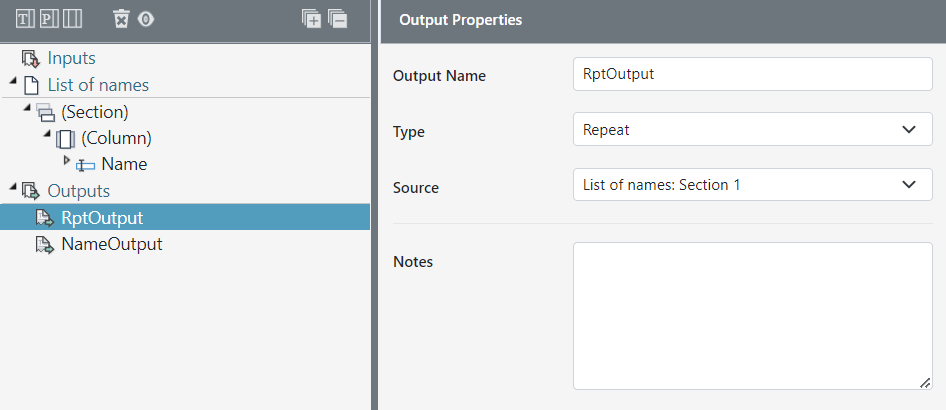The height and width of the screenshot is (410, 946).
Task: Open the Source dropdown
Action: pos(751,185)
